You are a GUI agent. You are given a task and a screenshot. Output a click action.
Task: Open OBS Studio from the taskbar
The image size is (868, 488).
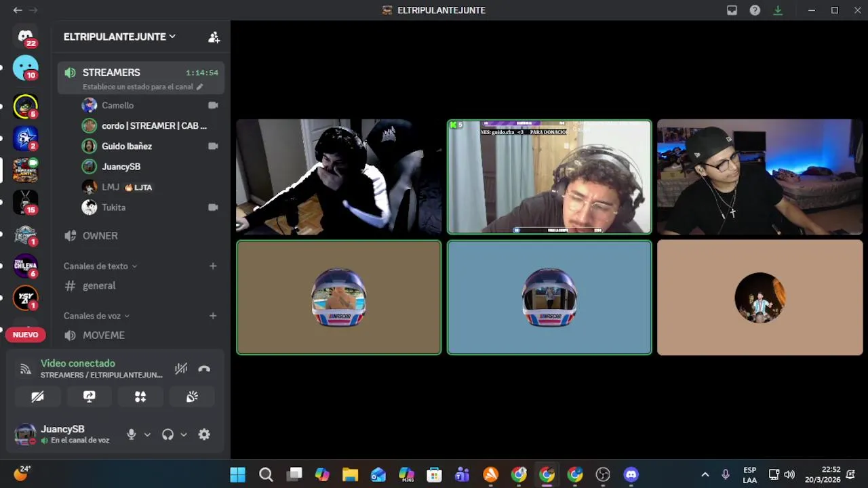point(603,474)
